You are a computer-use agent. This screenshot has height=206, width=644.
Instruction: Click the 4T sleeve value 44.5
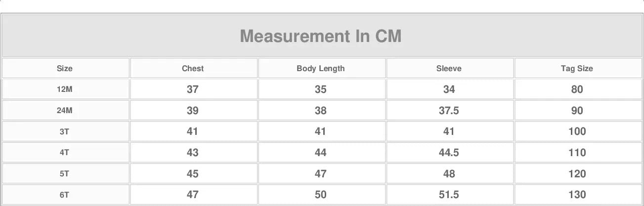click(449, 153)
